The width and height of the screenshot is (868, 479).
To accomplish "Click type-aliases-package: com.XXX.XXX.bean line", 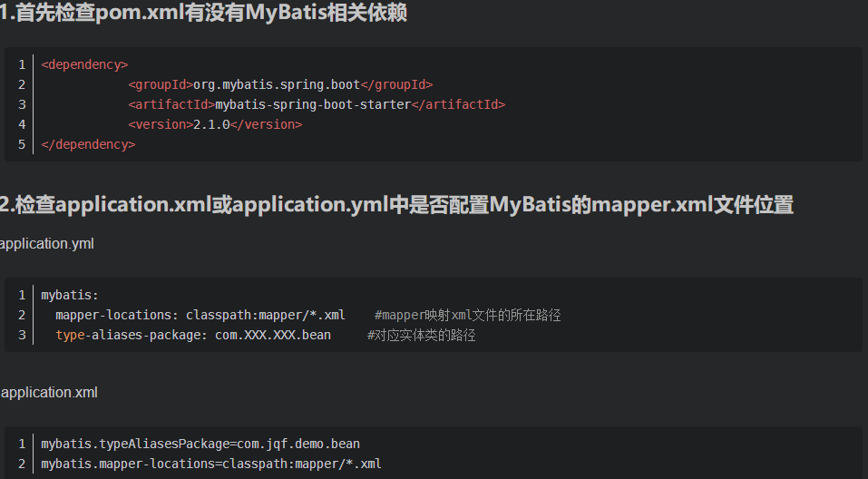I will point(193,335).
